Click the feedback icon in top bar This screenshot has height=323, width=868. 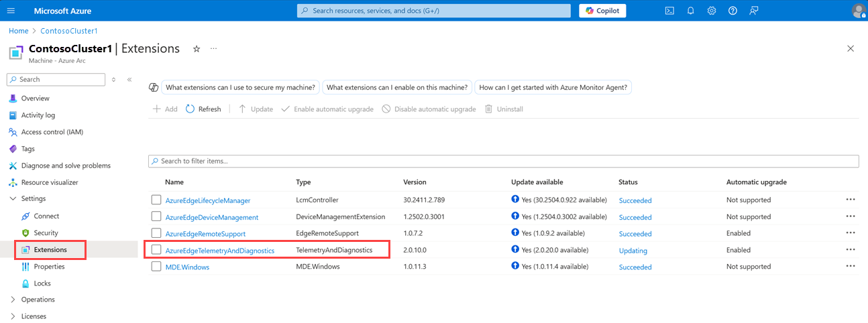(754, 11)
